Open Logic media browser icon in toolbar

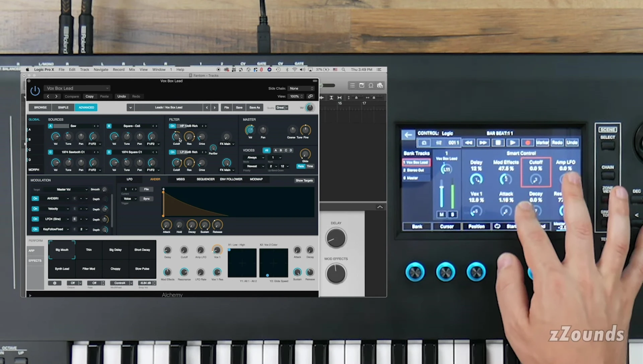pyautogui.click(x=380, y=86)
